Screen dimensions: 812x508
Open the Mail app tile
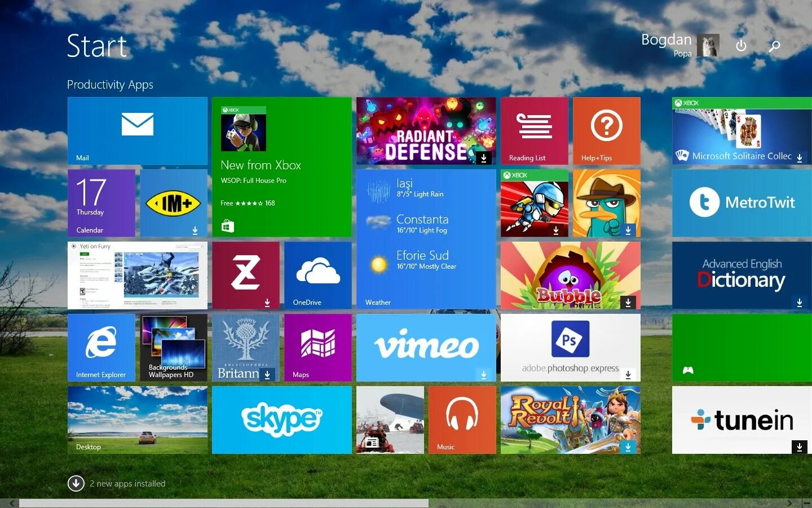coord(137,130)
